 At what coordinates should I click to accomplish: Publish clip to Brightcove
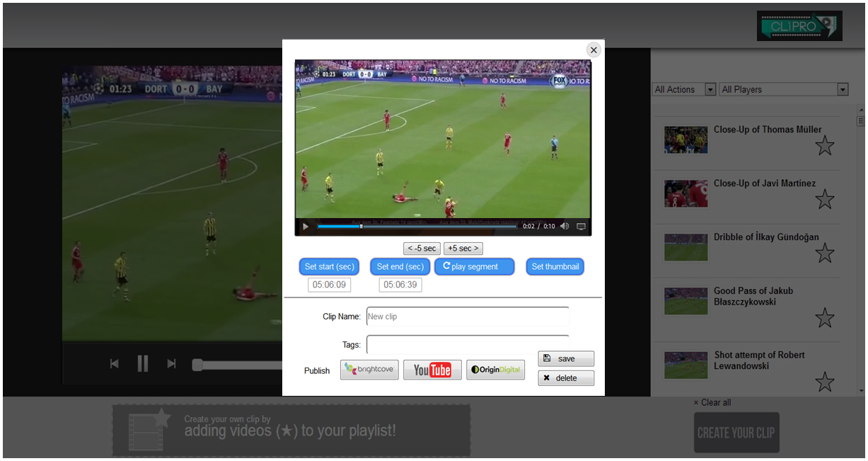point(369,370)
